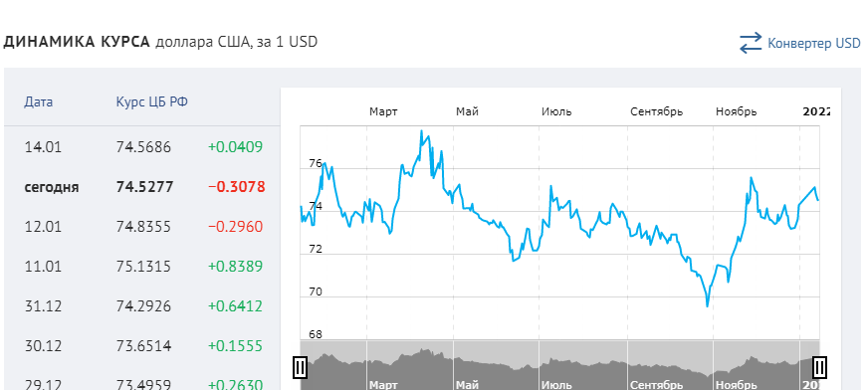
Task: Click the converter arrows icon
Action: coord(751,43)
